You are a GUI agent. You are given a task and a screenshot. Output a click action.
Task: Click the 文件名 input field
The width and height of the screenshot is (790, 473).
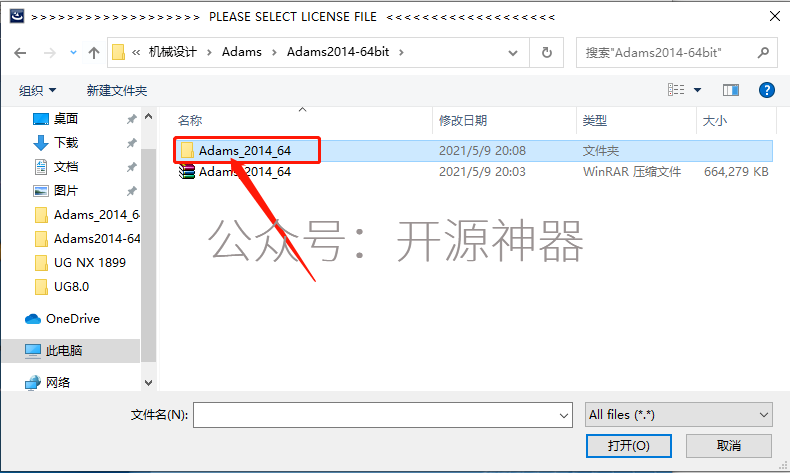382,415
